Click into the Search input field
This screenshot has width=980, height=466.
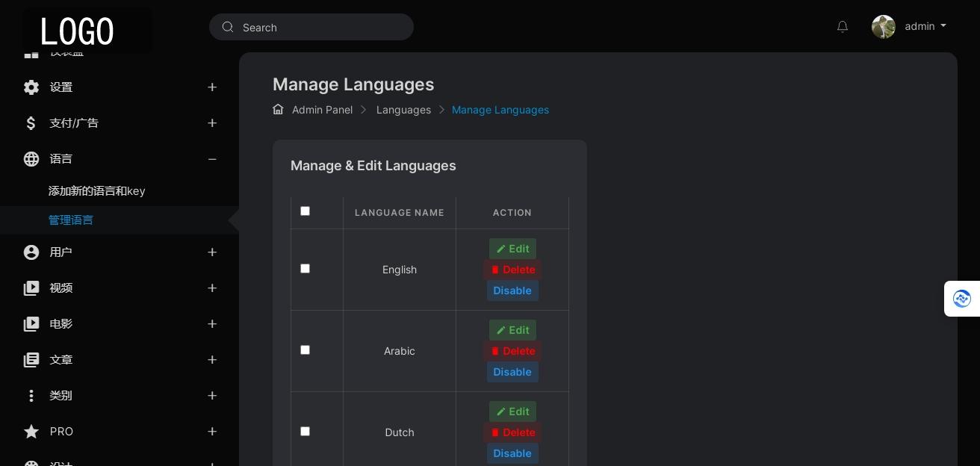click(321, 28)
